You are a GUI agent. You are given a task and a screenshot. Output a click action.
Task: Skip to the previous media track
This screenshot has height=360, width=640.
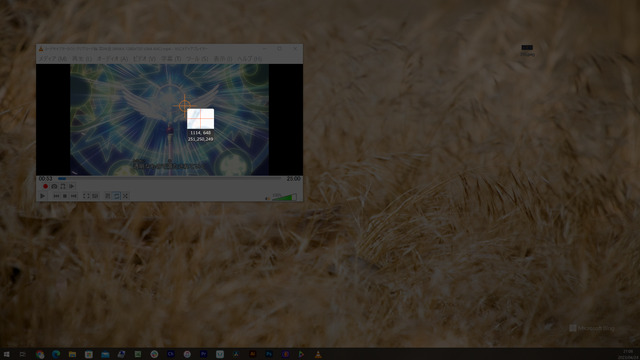click(56, 196)
